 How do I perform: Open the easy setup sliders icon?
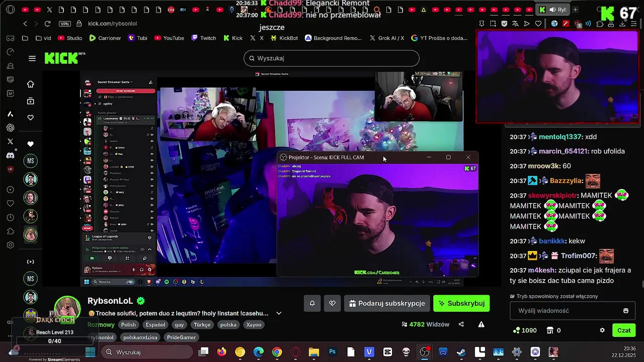633,24
